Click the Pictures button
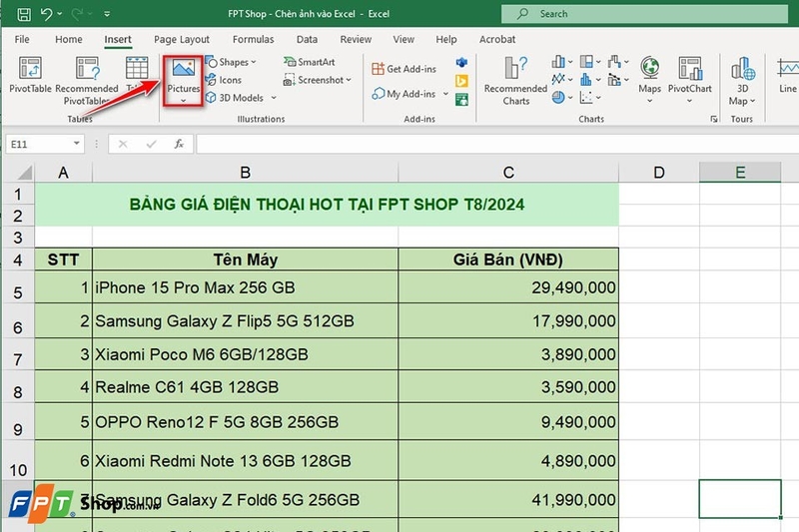The width and height of the screenshot is (799, 532). (184, 81)
